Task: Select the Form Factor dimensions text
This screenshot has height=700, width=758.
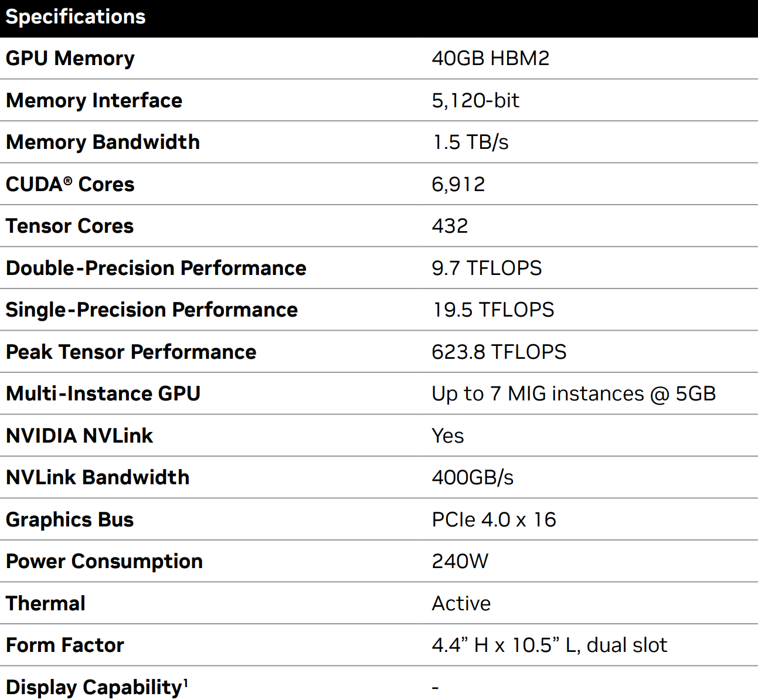Action: click(549, 645)
